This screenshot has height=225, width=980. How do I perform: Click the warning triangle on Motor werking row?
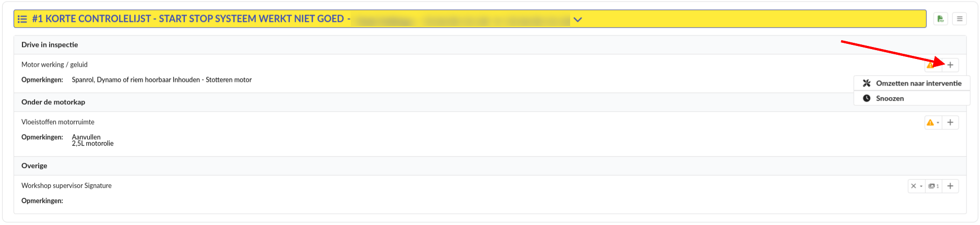[x=930, y=66]
